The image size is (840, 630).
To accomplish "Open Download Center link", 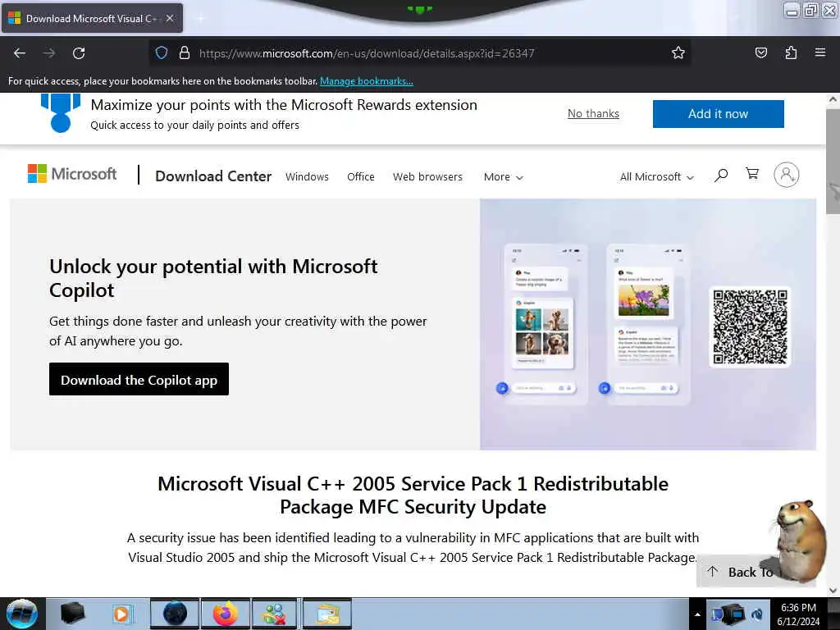I will 213,176.
